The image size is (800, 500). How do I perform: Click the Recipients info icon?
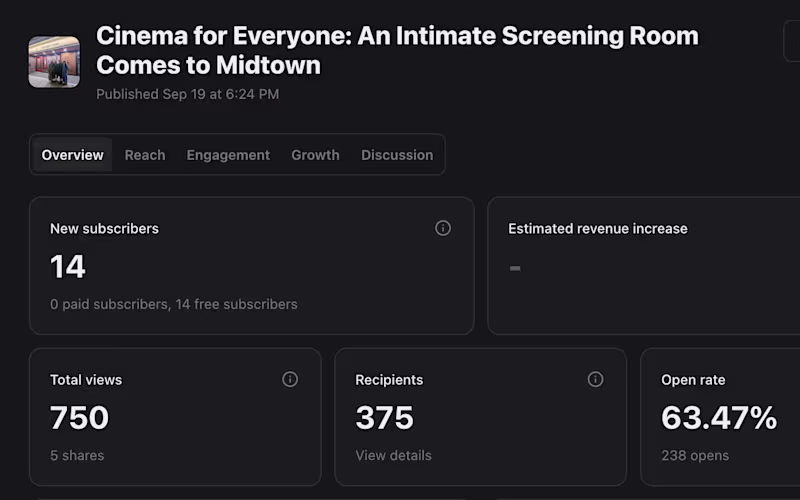[595, 379]
